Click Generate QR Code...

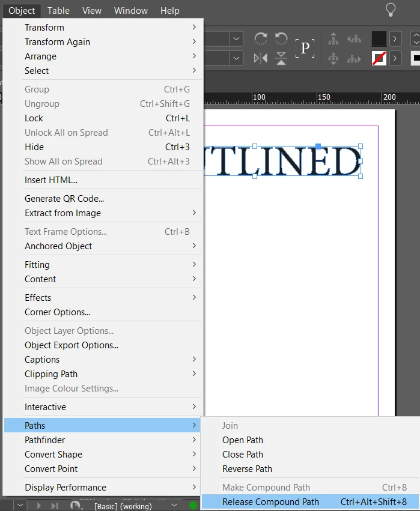pos(103,199)
